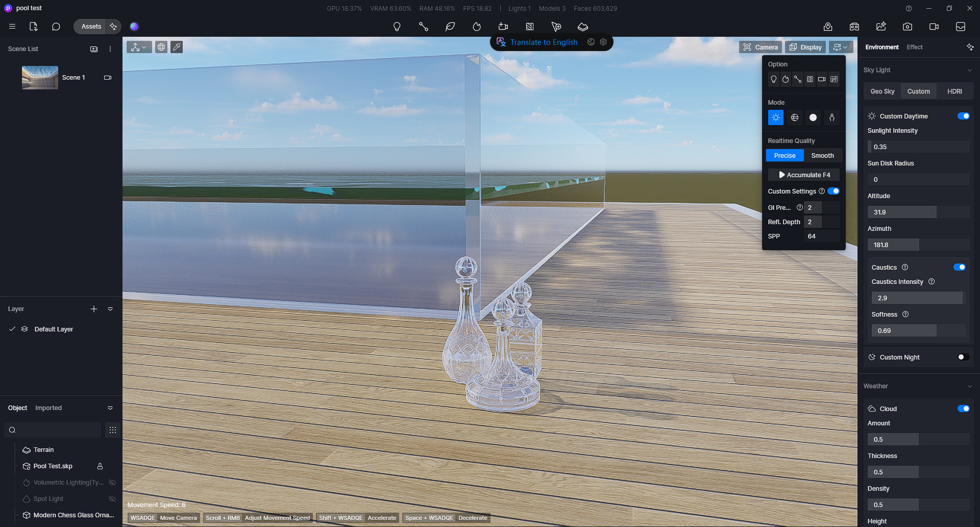The height and width of the screenshot is (527, 980).
Task: Select the hatched material tool in top toolbar
Action: coord(530,27)
